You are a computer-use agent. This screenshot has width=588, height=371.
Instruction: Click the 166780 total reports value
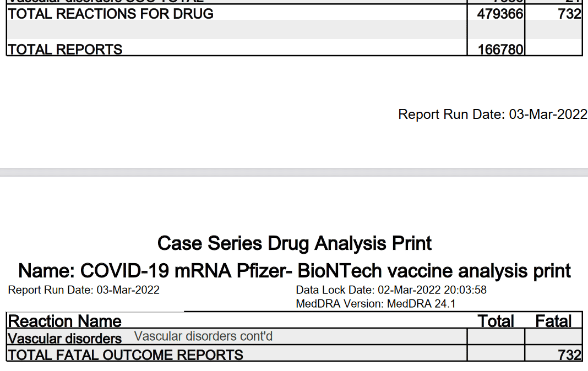click(500, 50)
